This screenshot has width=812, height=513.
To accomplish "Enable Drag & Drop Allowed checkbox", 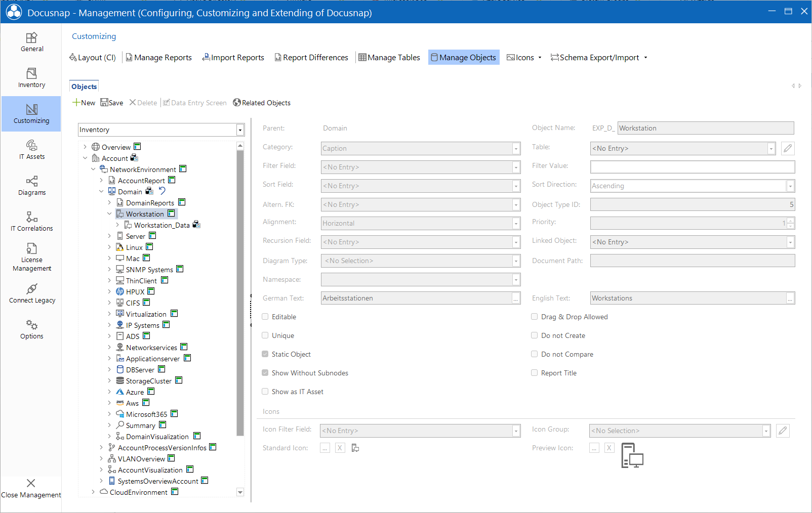I will 534,317.
